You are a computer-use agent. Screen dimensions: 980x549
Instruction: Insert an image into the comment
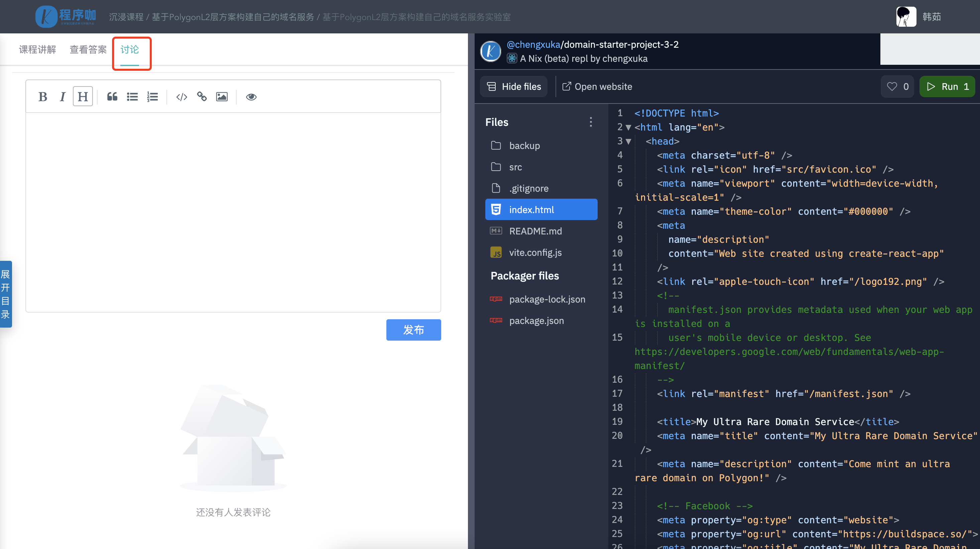(x=222, y=97)
